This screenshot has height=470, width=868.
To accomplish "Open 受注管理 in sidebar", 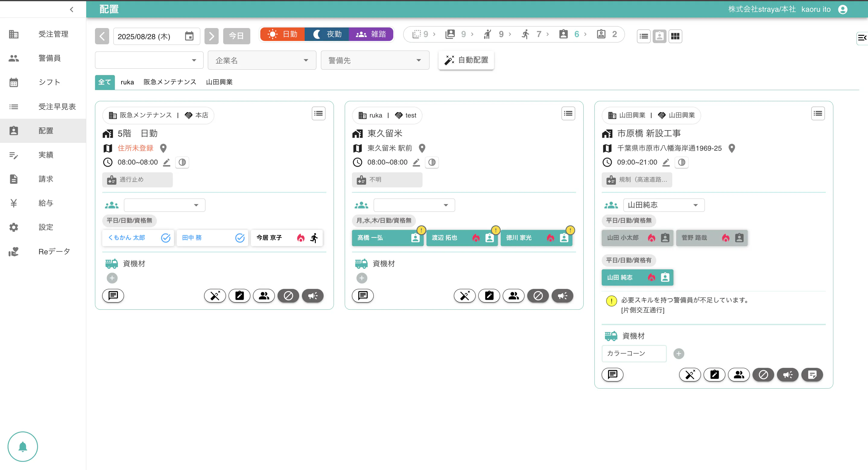I will (43, 34).
